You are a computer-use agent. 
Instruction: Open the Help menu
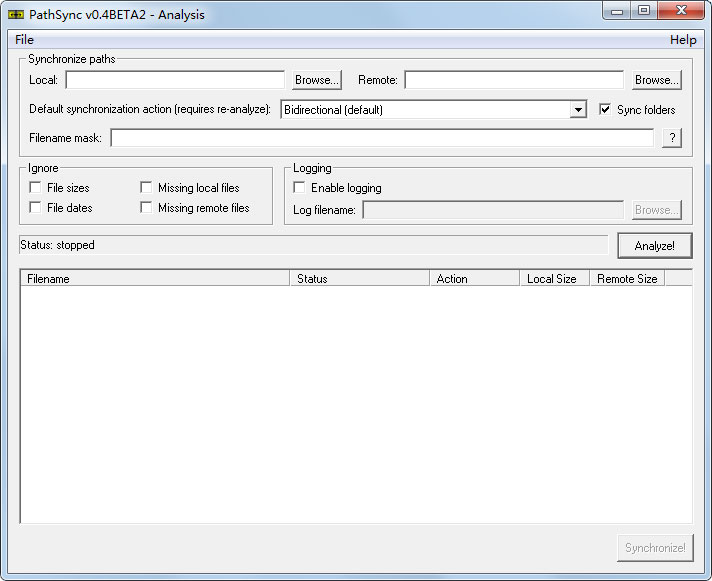(683, 40)
